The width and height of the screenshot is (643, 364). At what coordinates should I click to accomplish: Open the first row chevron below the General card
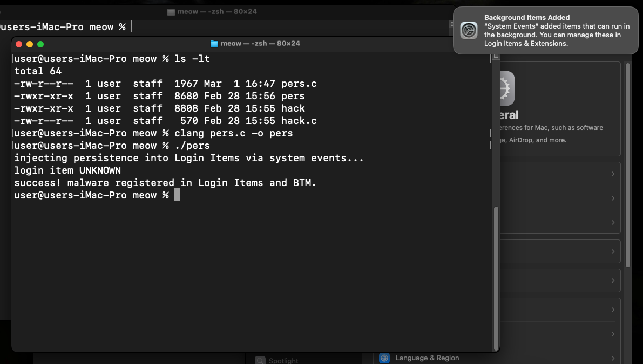(613, 174)
